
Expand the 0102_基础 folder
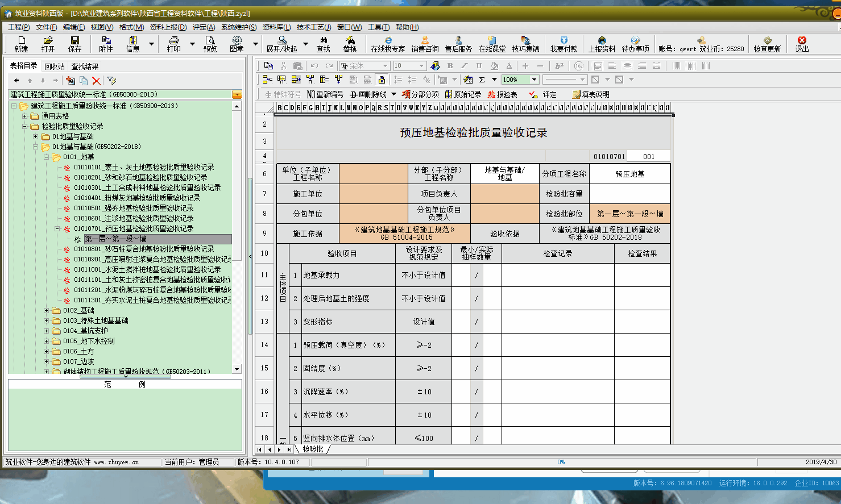tap(48, 310)
